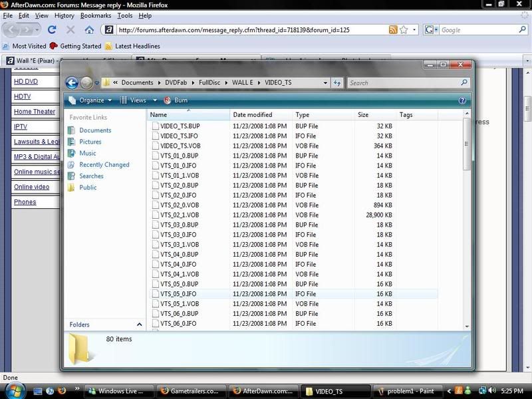The image size is (532, 399).
Task: Click the 5:25 PM taskbar clock
Action: (x=512, y=391)
